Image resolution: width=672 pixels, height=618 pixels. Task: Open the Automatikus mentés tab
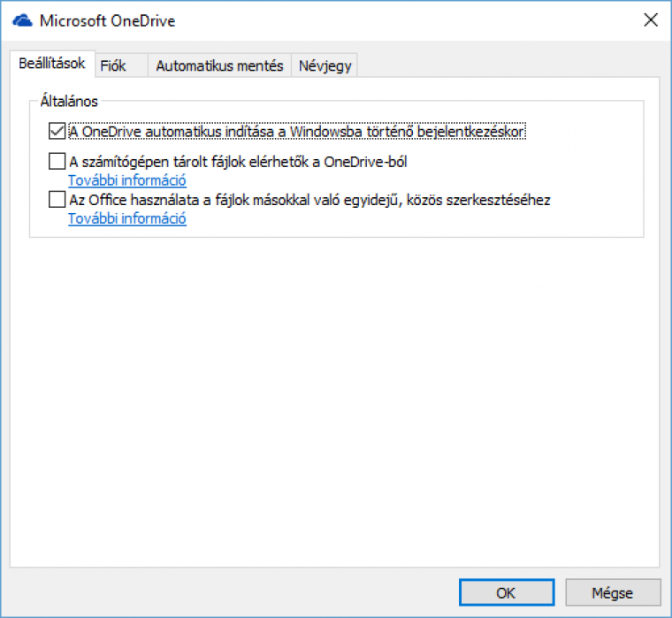tap(219, 65)
